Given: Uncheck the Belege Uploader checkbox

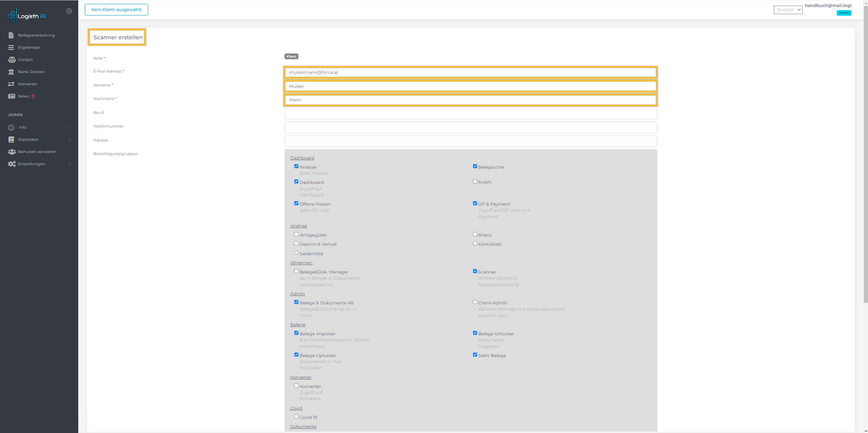Looking at the screenshot, I should pos(296,355).
